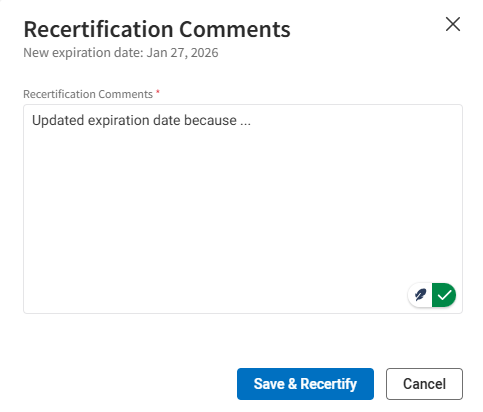Click the word 'because' in the comment
The width and height of the screenshot is (483, 412).
(210, 120)
